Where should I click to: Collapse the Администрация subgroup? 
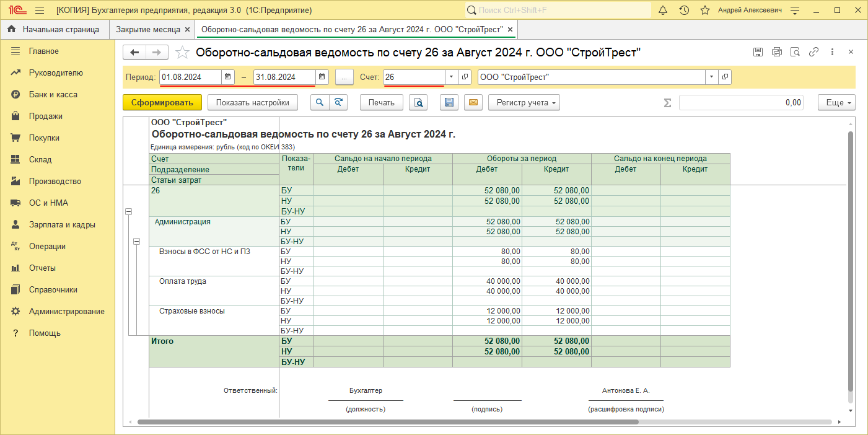[x=137, y=242]
